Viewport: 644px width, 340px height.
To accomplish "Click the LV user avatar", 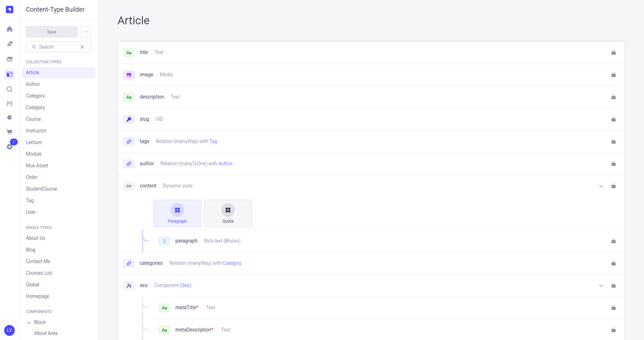I will [9, 330].
